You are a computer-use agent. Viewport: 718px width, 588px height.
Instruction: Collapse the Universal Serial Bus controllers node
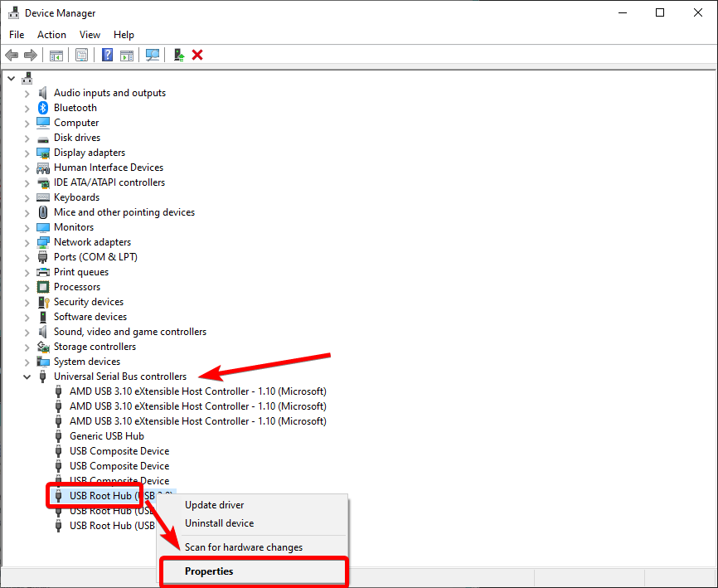[x=27, y=376]
